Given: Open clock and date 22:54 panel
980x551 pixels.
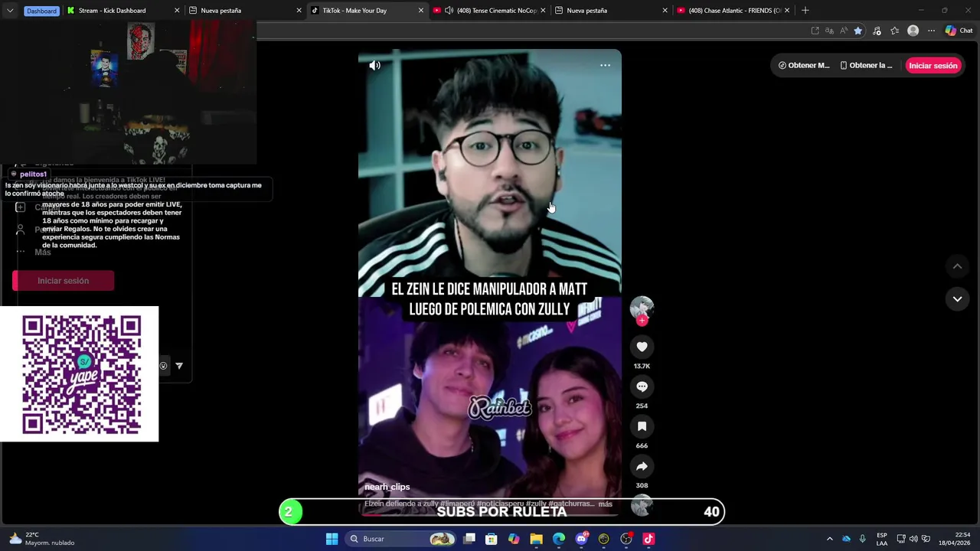Looking at the screenshot, I should point(955,539).
